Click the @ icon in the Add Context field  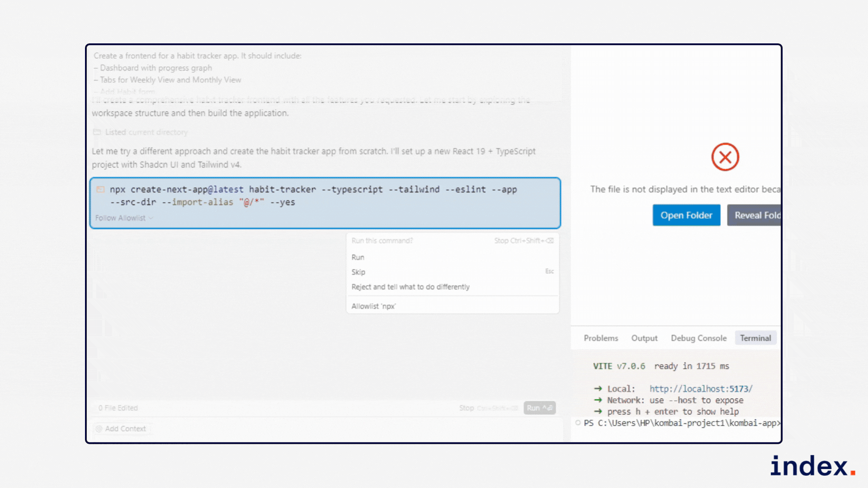(x=99, y=428)
